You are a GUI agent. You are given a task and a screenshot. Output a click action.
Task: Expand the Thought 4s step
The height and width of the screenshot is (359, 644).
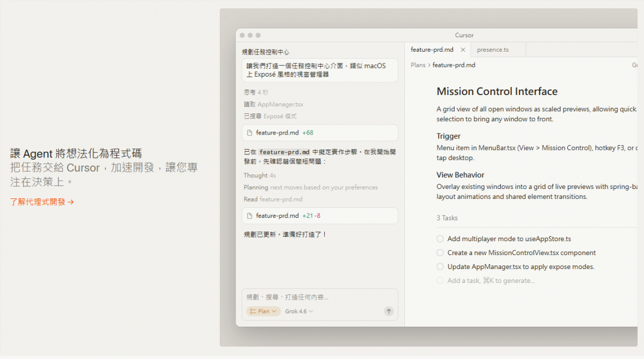click(260, 175)
